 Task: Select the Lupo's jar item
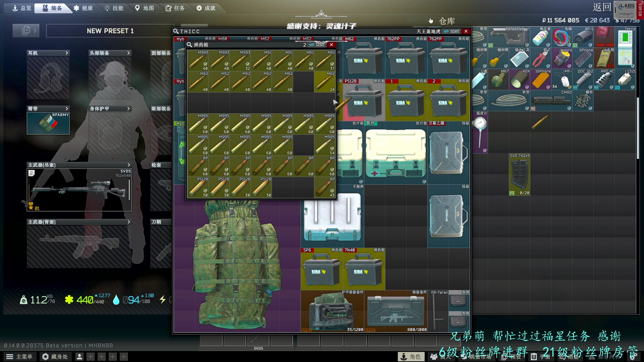click(x=561, y=58)
